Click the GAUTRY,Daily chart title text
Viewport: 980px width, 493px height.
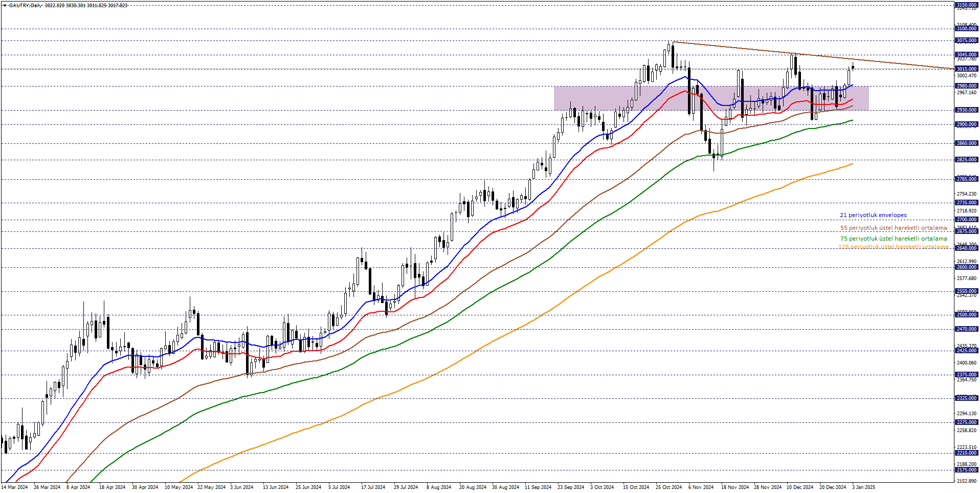26,6
